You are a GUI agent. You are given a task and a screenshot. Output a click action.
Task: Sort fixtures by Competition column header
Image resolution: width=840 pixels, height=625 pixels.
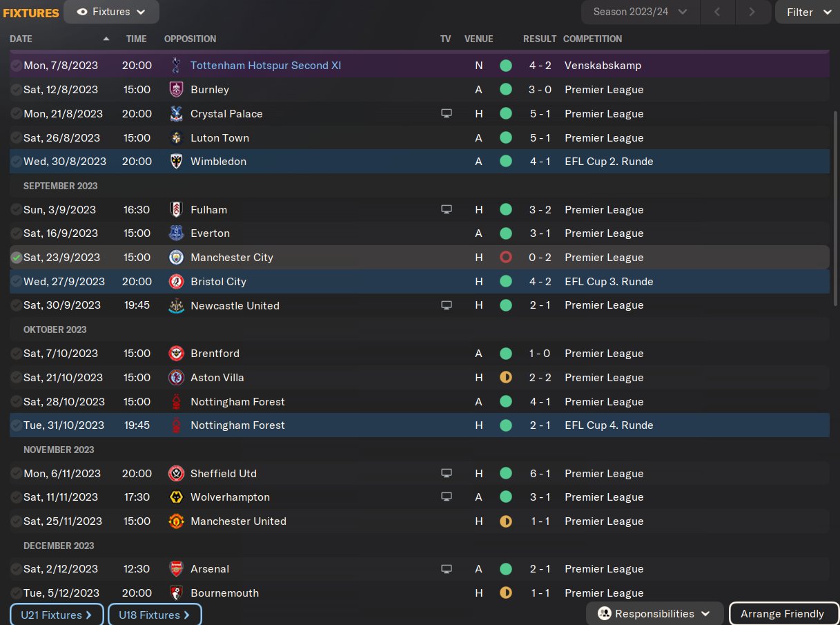[592, 39]
